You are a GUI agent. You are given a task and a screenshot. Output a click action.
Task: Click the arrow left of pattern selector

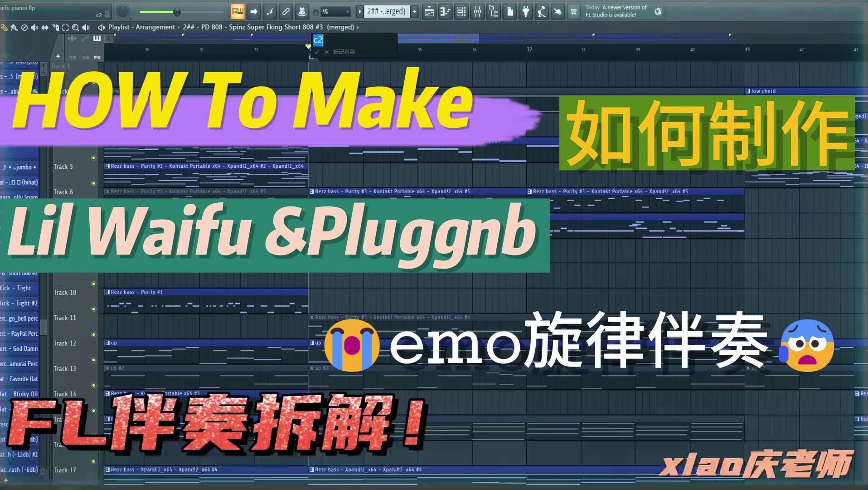pyautogui.click(x=359, y=12)
